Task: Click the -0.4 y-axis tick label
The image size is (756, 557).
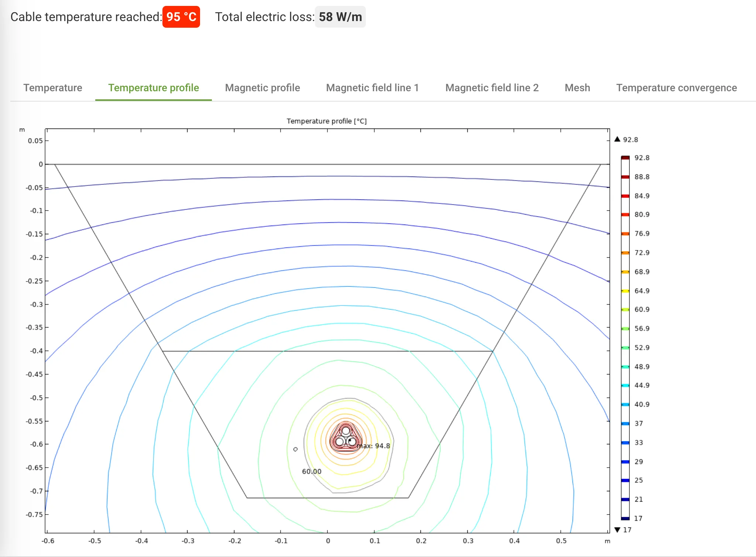Action: [36, 351]
